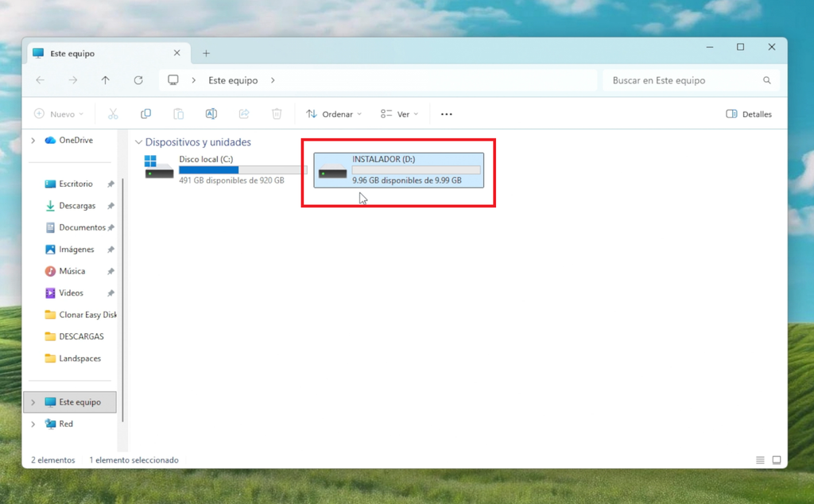Select Red in the navigation pane
814x504 pixels.
pyautogui.click(x=66, y=424)
